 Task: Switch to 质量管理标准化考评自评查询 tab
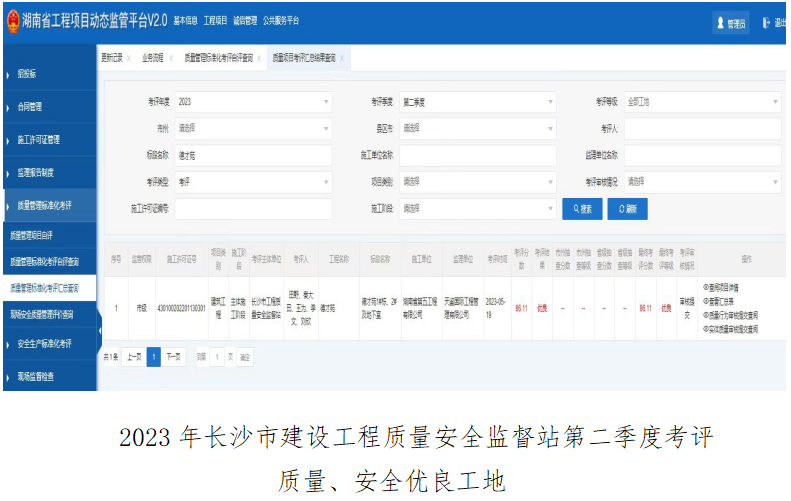(x=218, y=58)
